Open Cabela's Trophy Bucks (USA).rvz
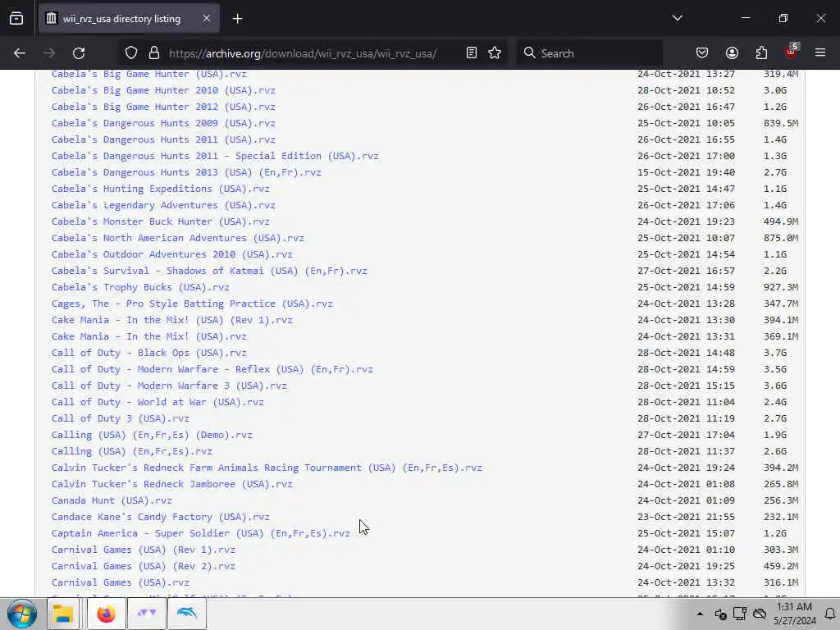The width and height of the screenshot is (840, 630). [x=140, y=287]
